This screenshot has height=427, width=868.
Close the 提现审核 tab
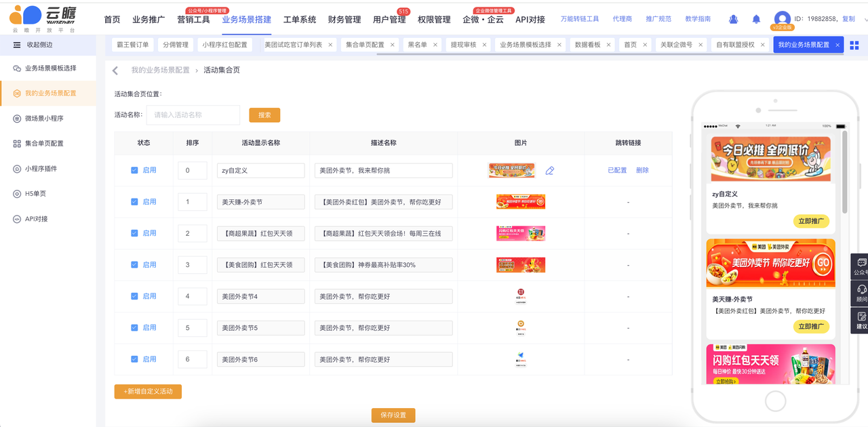tap(484, 45)
